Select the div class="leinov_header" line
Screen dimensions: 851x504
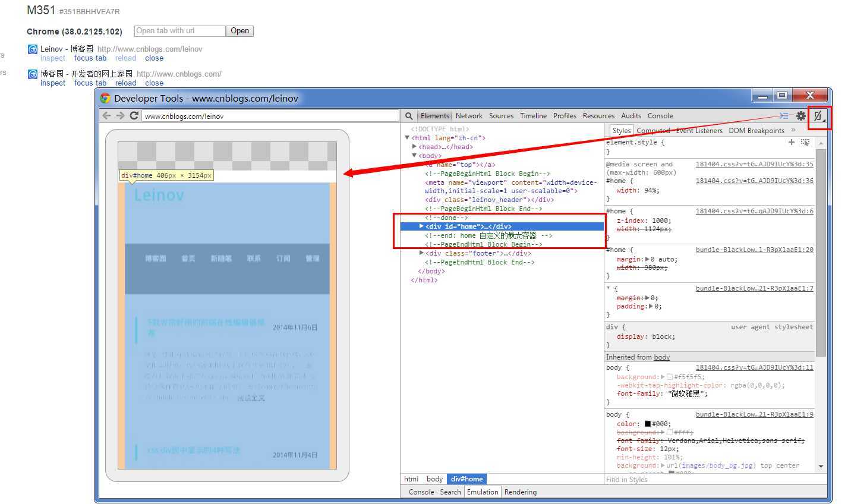click(489, 200)
